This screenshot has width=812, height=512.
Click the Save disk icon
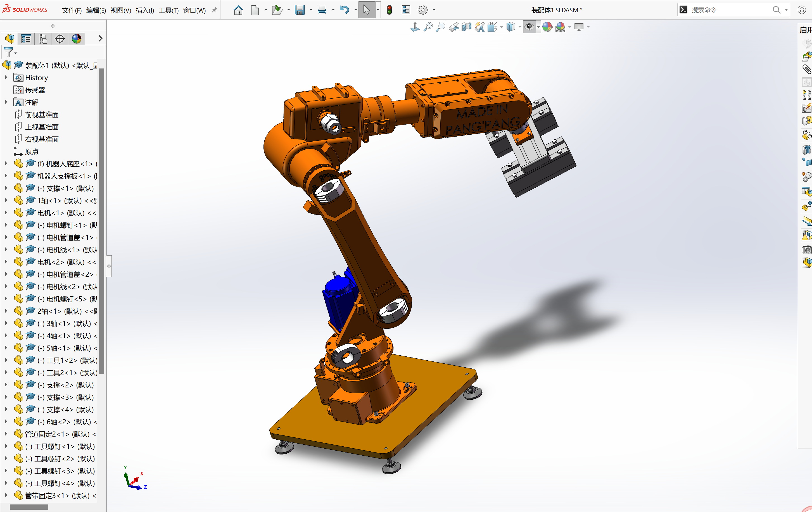click(300, 10)
